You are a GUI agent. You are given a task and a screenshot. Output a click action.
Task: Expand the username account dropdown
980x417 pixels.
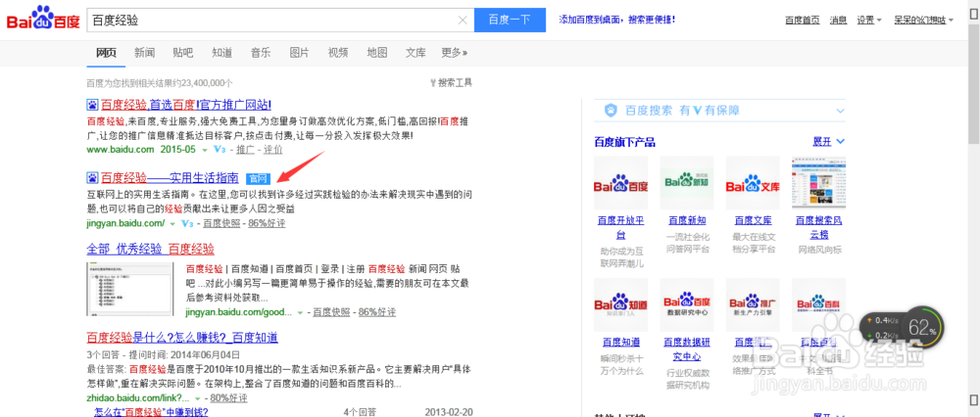coord(923,20)
